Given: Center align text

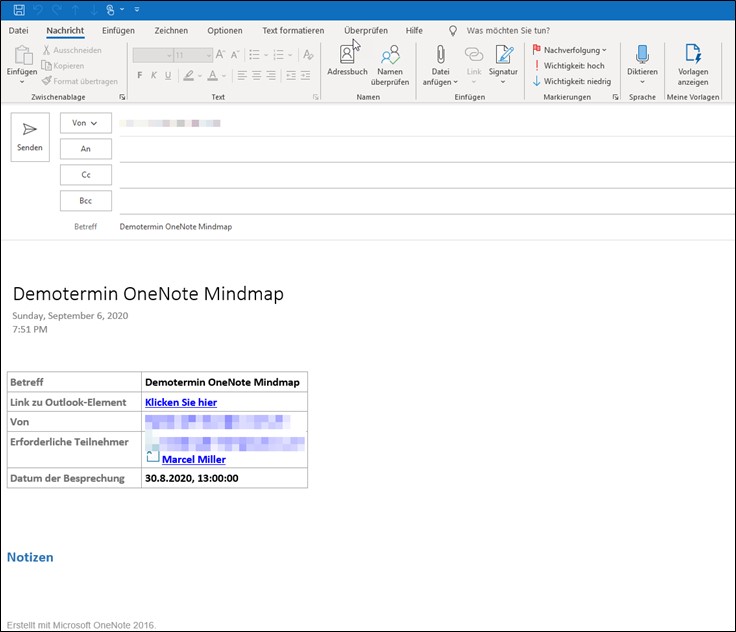Looking at the screenshot, I should pos(257,75).
